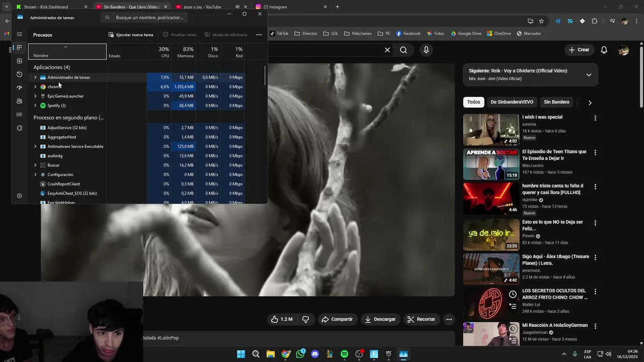The width and height of the screenshot is (644, 362).
Task: Open Spotify from Windows taskbar
Action: (344, 354)
